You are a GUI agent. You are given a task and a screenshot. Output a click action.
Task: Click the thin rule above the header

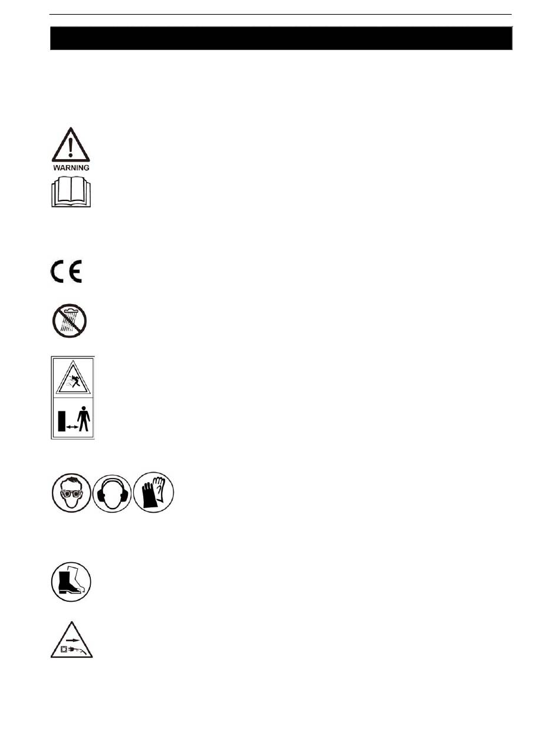[x=281, y=15]
